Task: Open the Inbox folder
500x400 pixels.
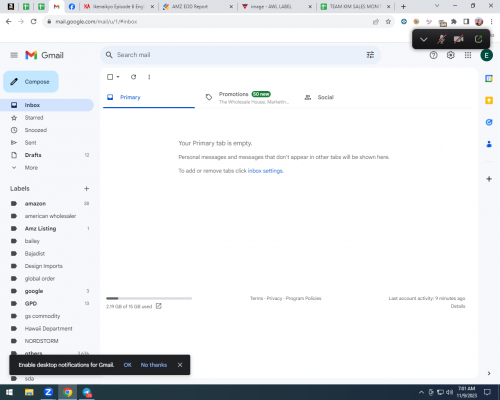Action: tap(47, 105)
